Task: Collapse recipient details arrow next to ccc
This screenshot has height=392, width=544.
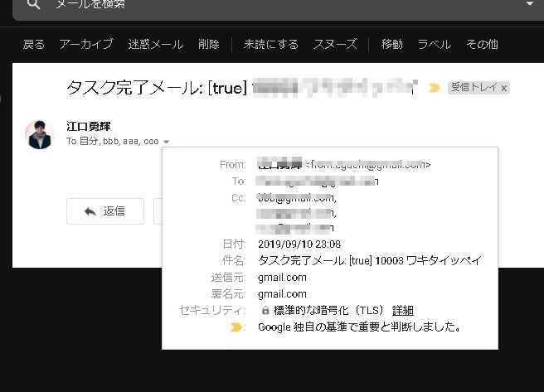Action: (167, 143)
